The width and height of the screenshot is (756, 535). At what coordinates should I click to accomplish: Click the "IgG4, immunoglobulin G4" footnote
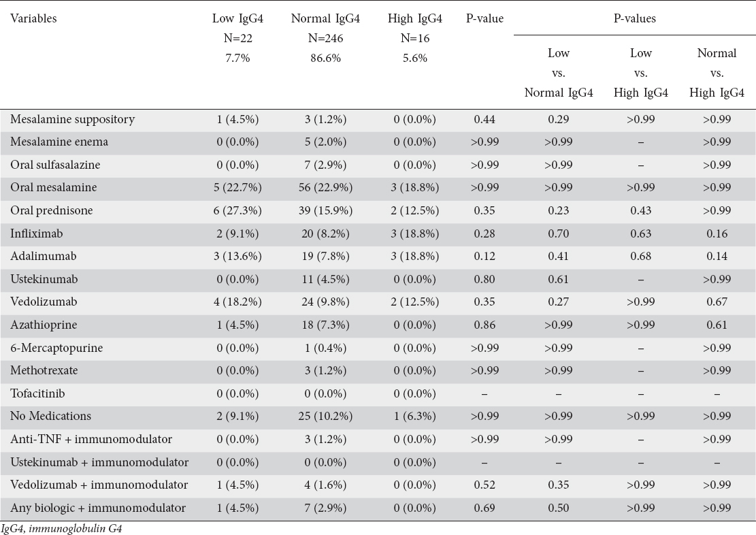(x=61, y=528)
